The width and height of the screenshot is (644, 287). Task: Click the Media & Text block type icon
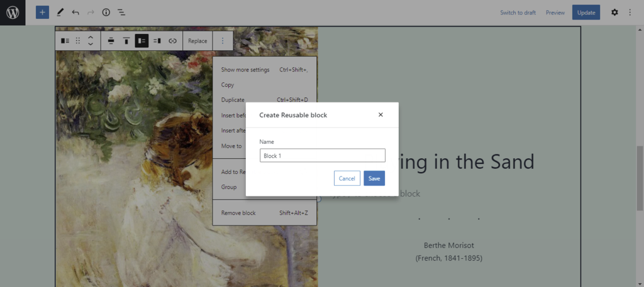(x=65, y=41)
